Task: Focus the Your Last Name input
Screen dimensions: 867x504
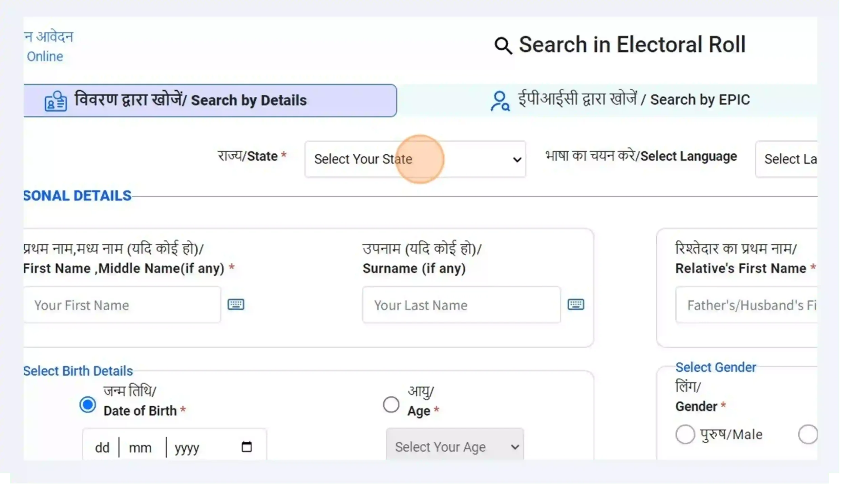Action: coord(461,305)
